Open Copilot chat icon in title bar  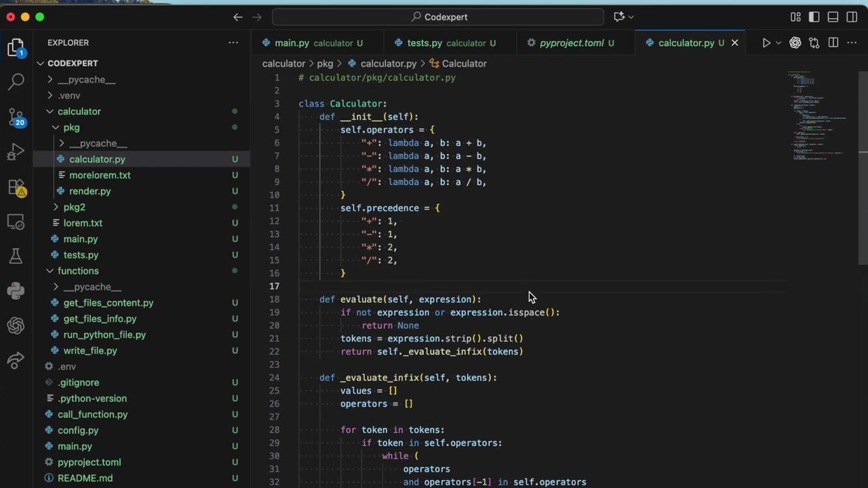click(619, 17)
